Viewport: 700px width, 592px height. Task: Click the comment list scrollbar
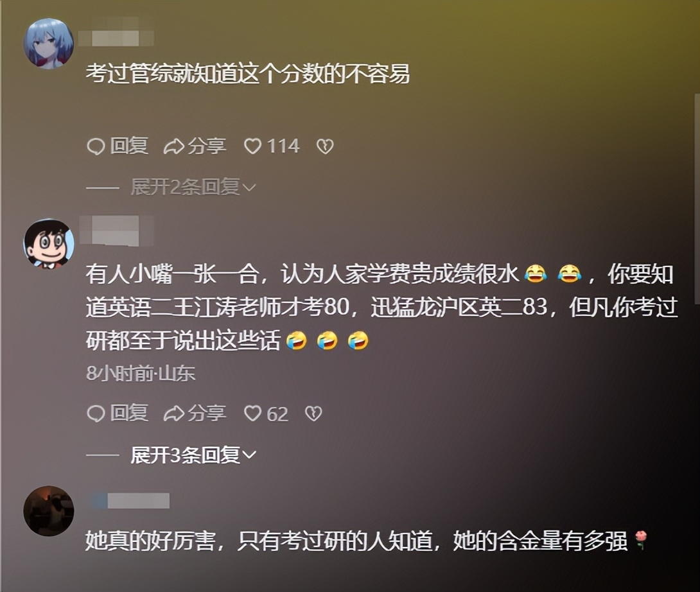click(x=697, y=198)
